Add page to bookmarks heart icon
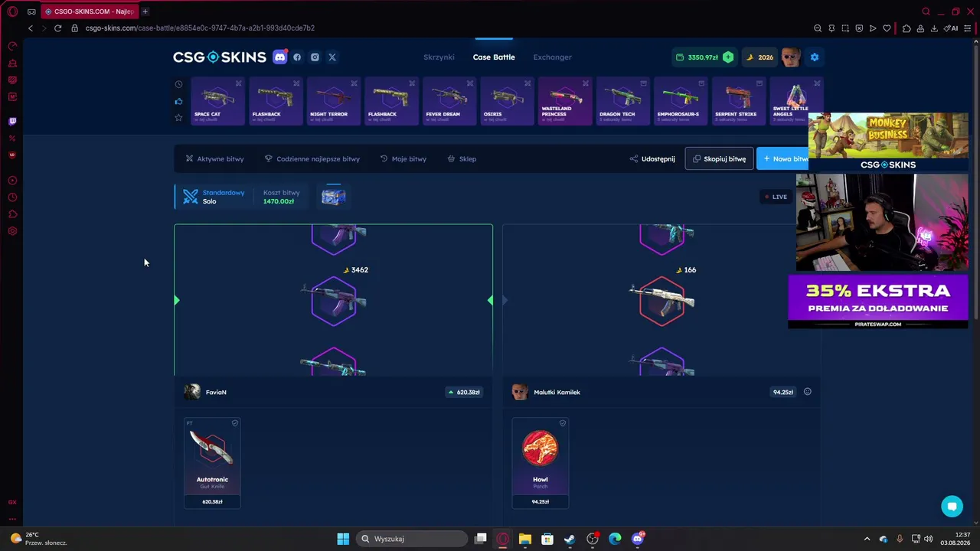Viewport: 980px width, 551px height. tap(887, 28)
